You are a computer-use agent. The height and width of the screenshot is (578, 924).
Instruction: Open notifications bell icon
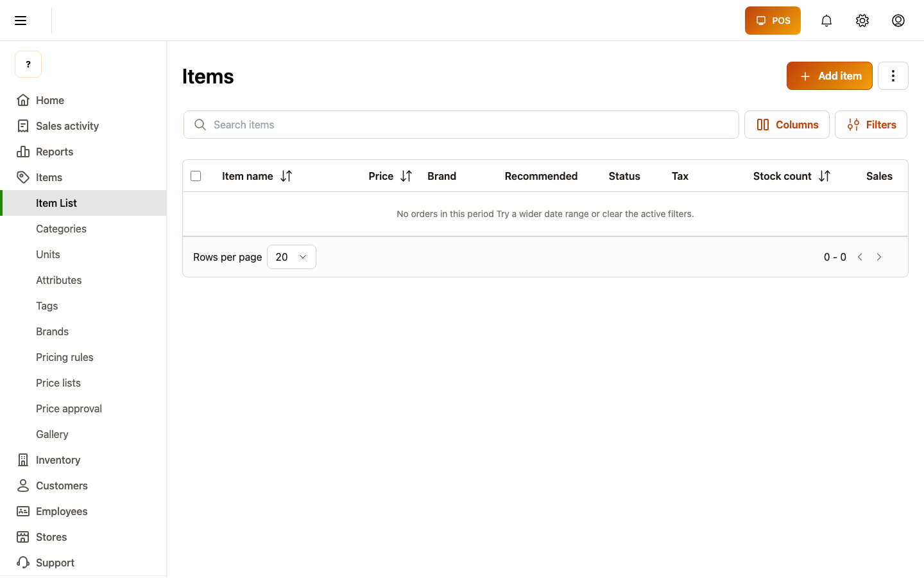pyautogui.click(x=826, y=21)
